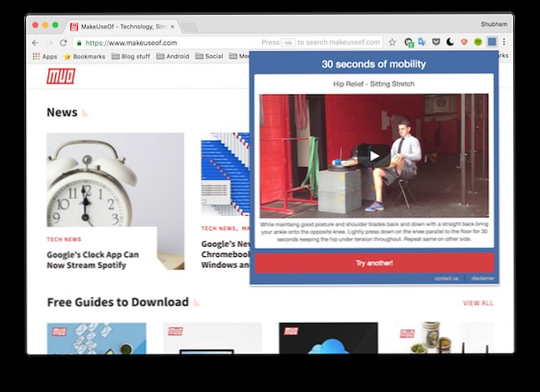Click the MUO logo
540x392 pixels.
click(x=61, y=76)
